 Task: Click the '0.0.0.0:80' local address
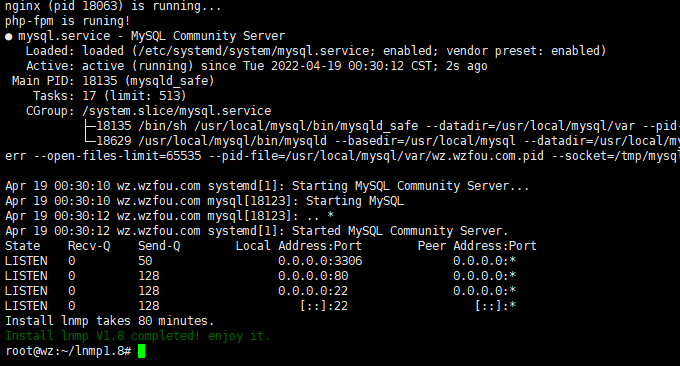point(313,276)
